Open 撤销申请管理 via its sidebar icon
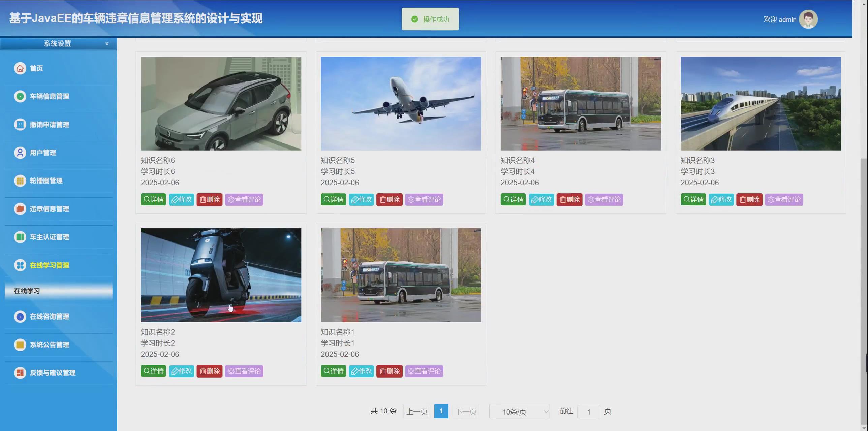This screenshot has height=431, width=868. point(20,125)
